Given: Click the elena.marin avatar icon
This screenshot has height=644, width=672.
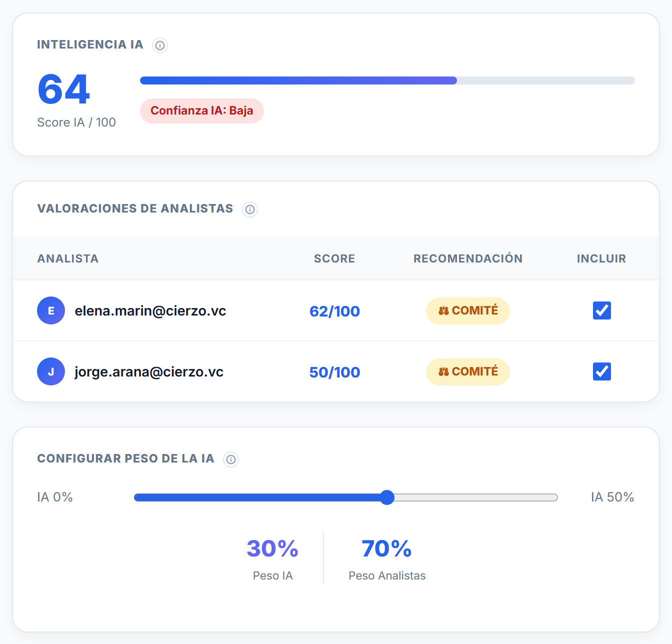Looking at the screenshot, I should coord(51,310).
